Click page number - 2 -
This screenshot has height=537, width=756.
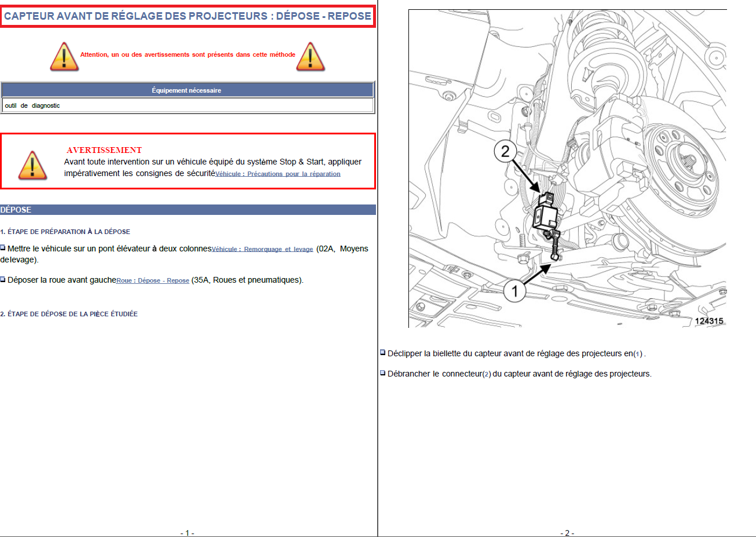[567, 533]
